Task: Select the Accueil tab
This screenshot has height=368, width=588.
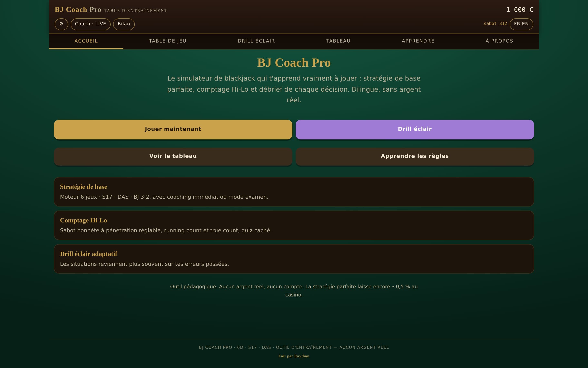Action: click(x=86, y=41)
